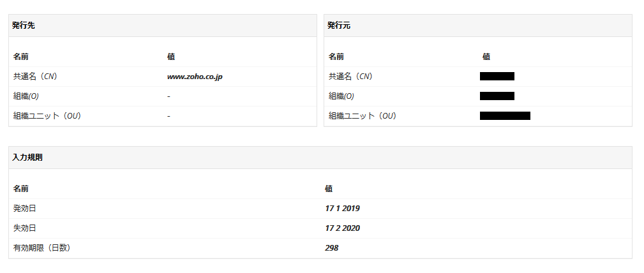Click 値 column header in 入力規則 table
The height and width of the screenshot is (273, 644).
329,189
